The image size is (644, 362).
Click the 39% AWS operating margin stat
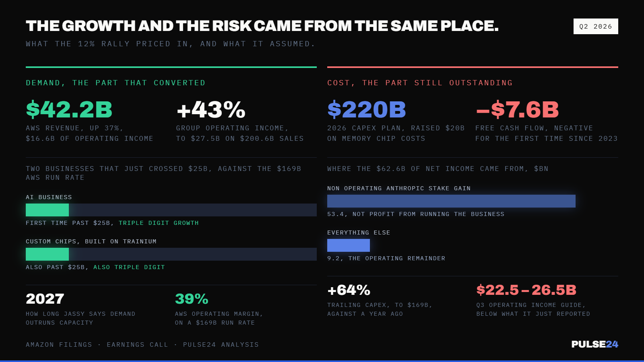pyautogui.click(x=192, y=299)
